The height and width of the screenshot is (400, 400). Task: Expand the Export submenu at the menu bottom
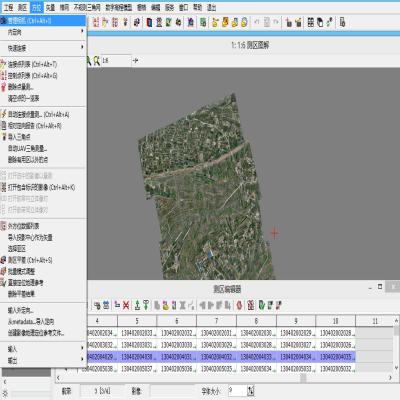click(x=82, y=359)
